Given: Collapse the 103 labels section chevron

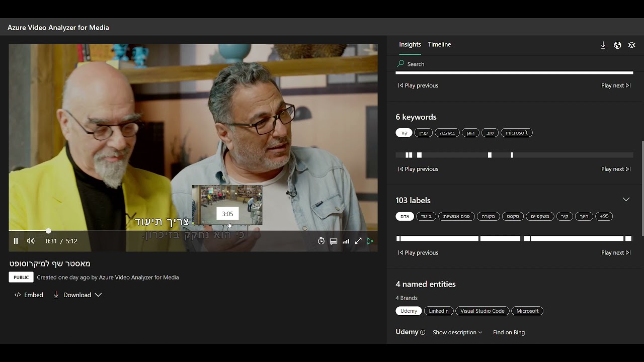Looking at the screenshot, I should 626,200.
